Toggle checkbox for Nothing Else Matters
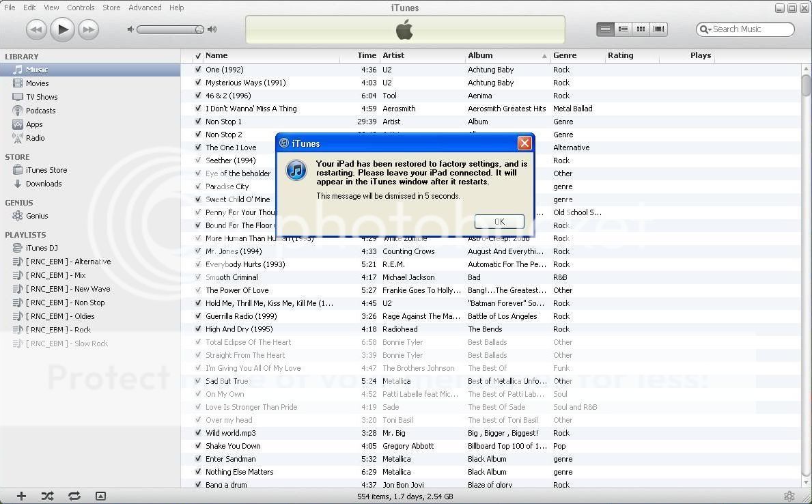This screenshot has width=812, height=504. click(198, 472)
